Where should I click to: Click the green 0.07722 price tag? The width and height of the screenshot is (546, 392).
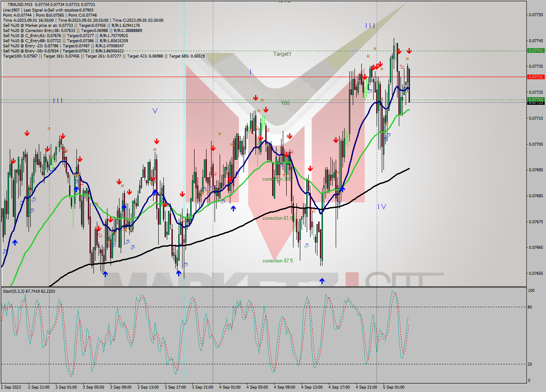(x=535, y=99)
